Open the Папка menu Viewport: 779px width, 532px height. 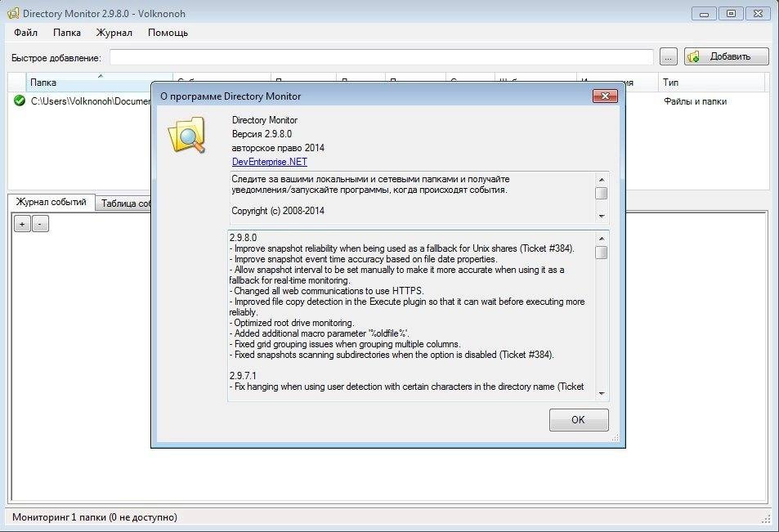pyautogui.click(x=66, y=33)
